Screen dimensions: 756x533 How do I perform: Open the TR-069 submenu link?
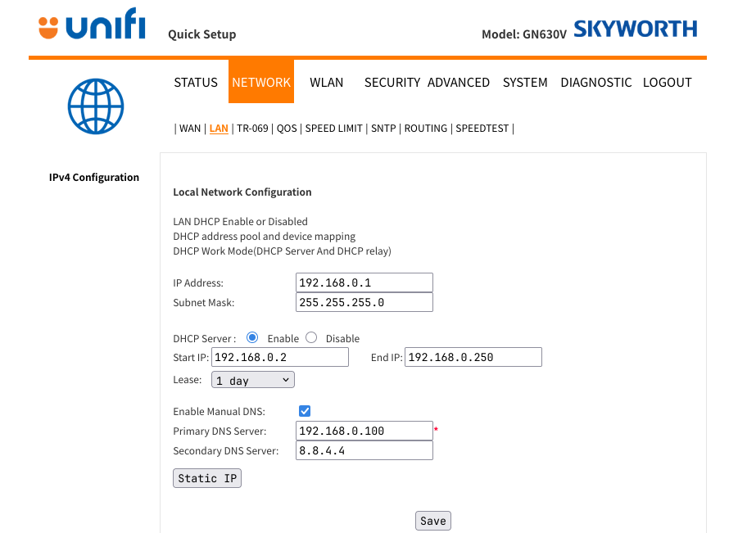click(x=252, y=129)
